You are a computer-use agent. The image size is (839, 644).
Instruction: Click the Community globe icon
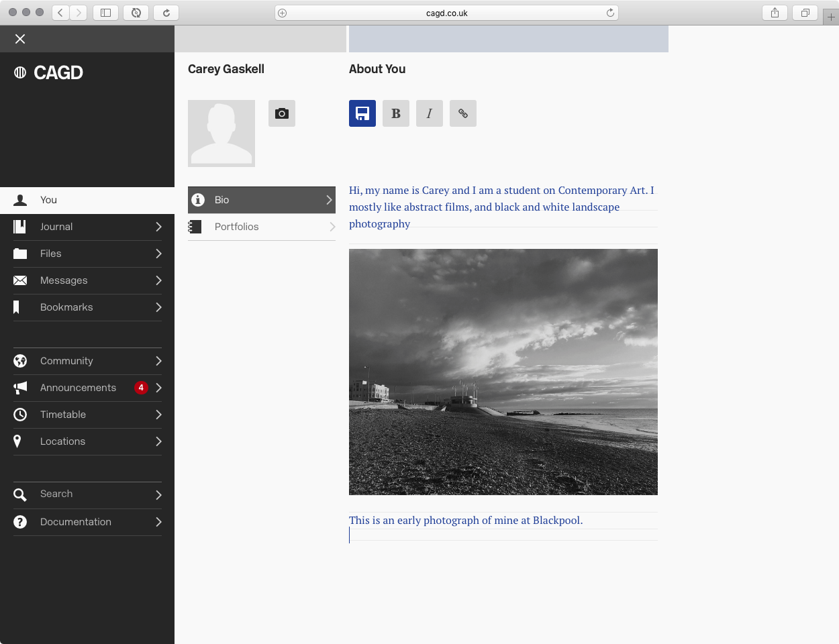tap(20, 361)
